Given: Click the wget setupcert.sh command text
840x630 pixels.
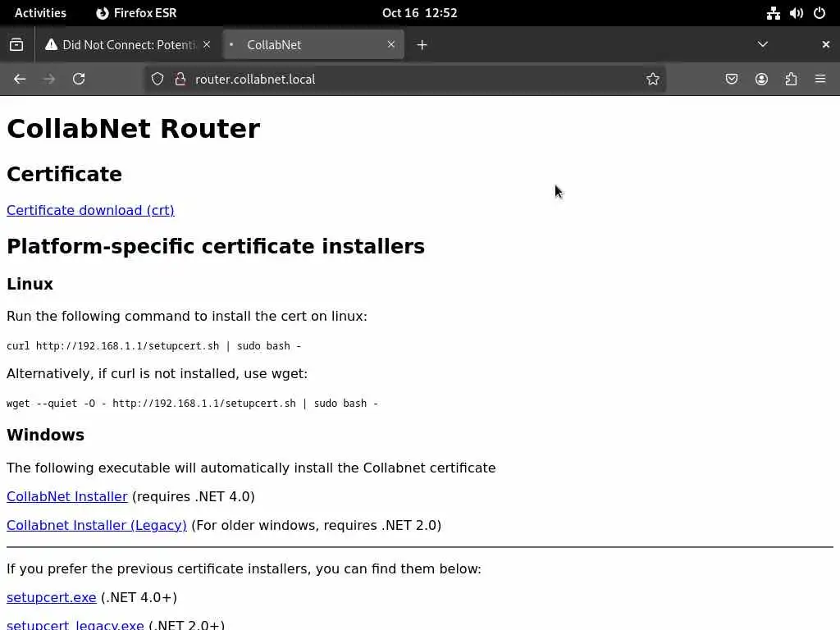Looking at the screenshot, I should click(192, 404).
